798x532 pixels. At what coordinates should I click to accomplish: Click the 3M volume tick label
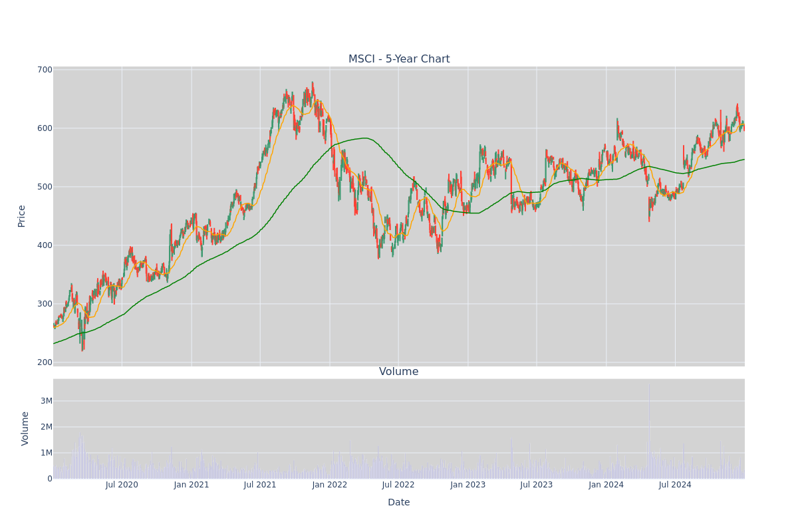[x=47, y=401]
